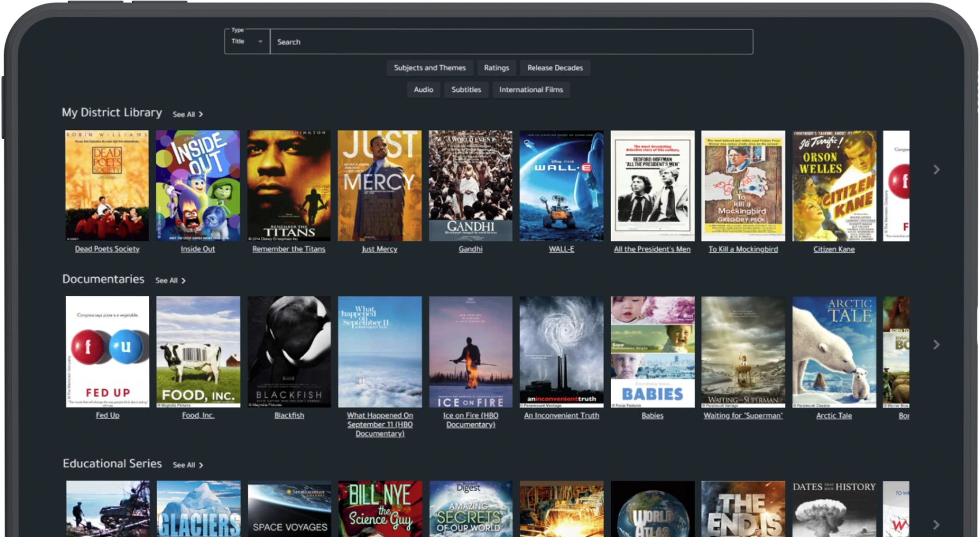Open the Dead Poets Society poster

[x=107, y=185]
